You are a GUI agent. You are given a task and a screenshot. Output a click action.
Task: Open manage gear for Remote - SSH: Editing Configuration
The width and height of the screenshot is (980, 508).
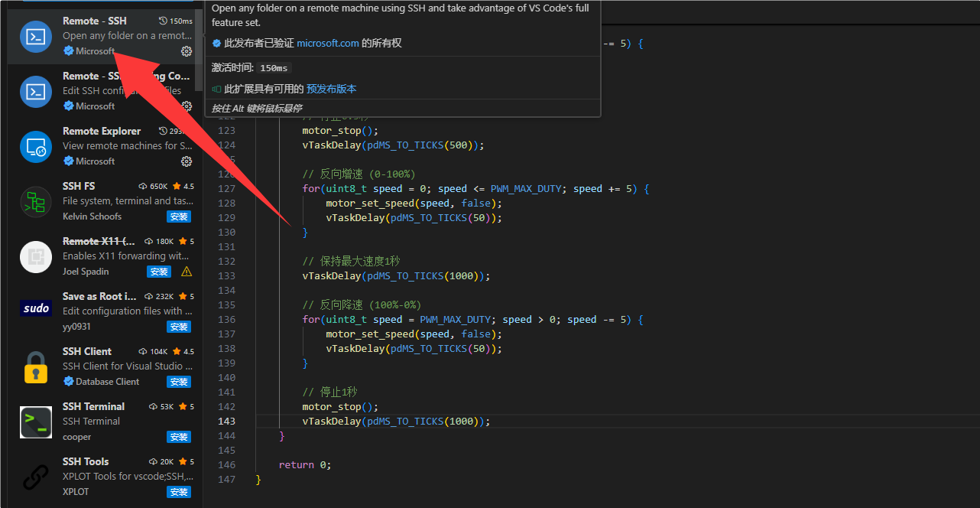187,106
